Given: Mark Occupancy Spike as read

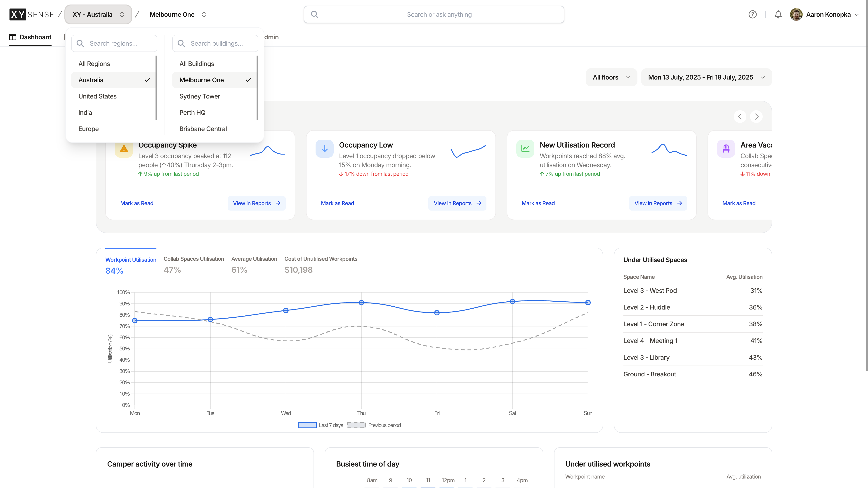Looking at the screenshot, I should tap(137, 203).
